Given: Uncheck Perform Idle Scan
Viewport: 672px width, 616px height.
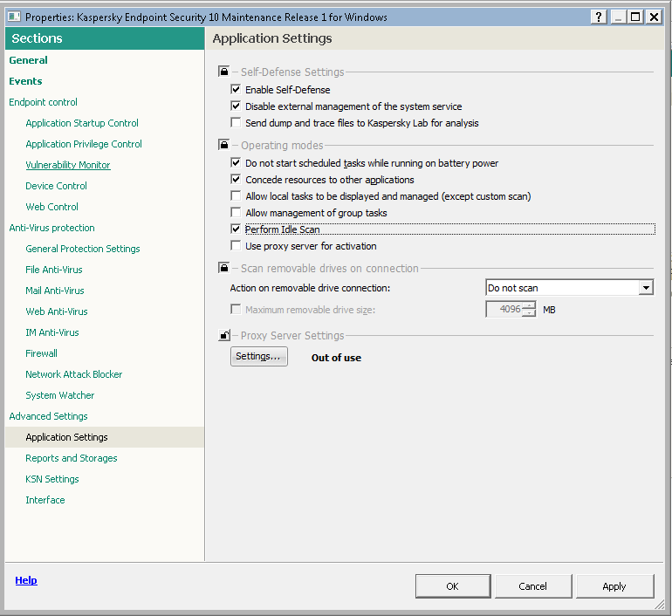Looking at the screenshot, I should pyautogui.click(x=236, y=229).
